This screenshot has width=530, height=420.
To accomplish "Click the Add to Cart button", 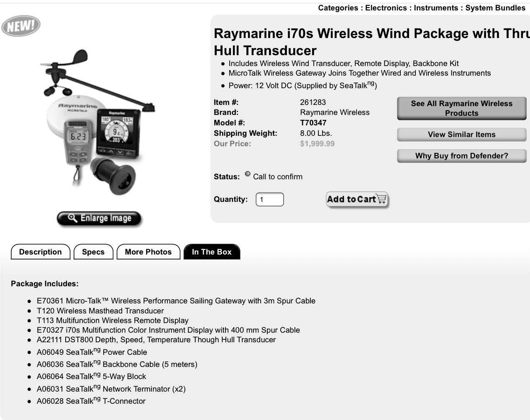I will coord(357,199).
